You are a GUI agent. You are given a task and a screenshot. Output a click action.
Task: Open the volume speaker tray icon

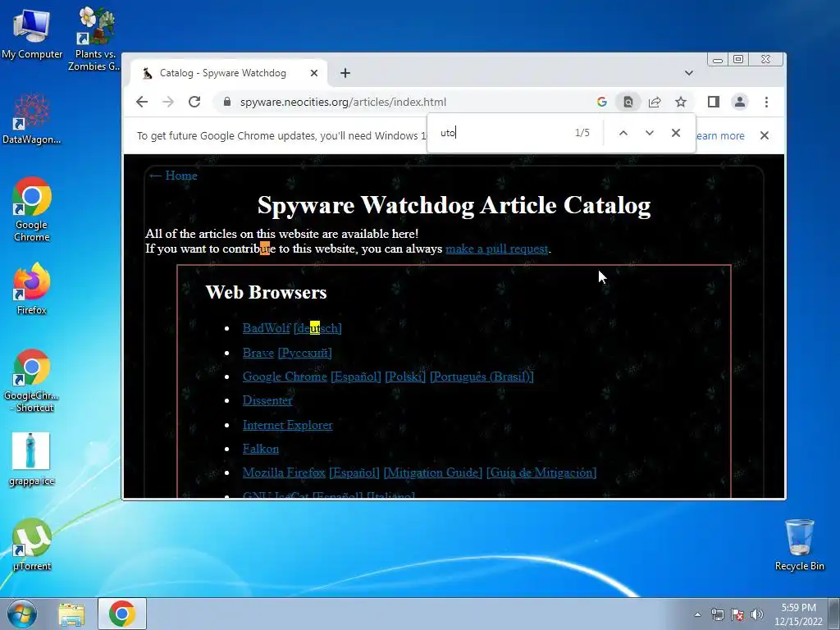click(x=757, y=614)
